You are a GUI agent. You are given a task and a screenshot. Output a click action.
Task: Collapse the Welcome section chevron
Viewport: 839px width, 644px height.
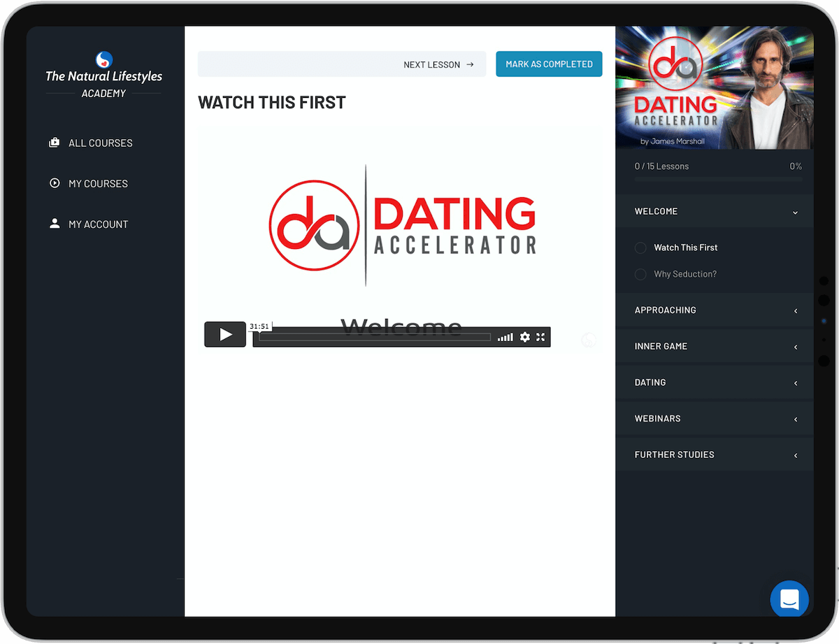click(795, 212)
